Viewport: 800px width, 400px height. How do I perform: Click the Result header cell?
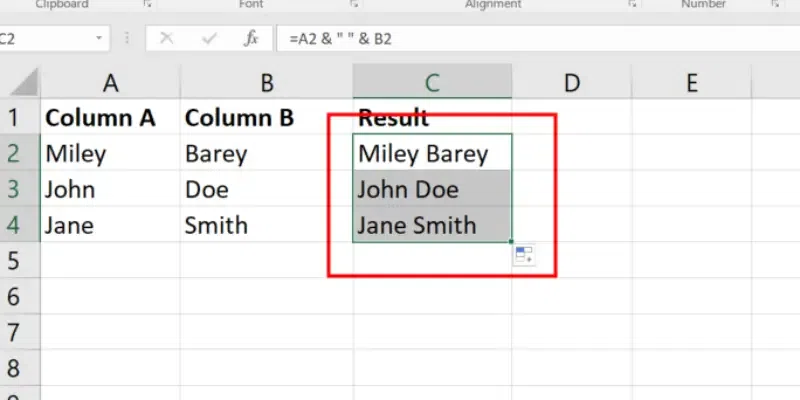pyautogui.click(x=432, y=117)
